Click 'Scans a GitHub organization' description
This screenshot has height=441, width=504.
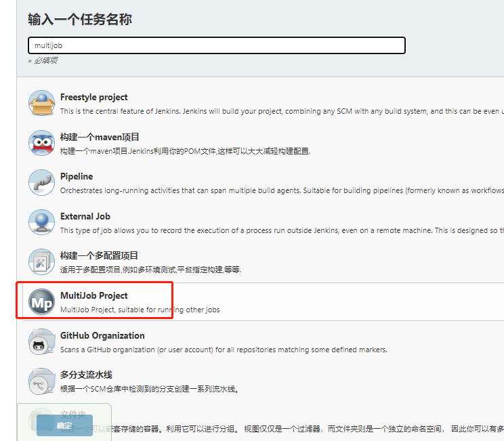pos(224,350)
